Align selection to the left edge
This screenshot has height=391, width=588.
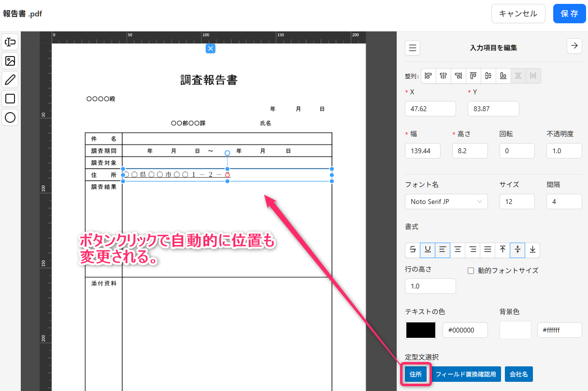click(429, 76)
